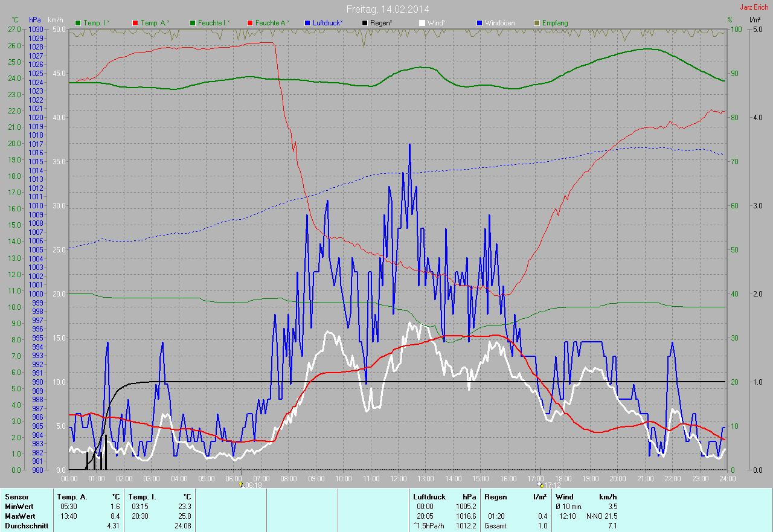The image size is (773, 532).
Task: Click the black Regen* legend swatch
Action: click(365, 23)
